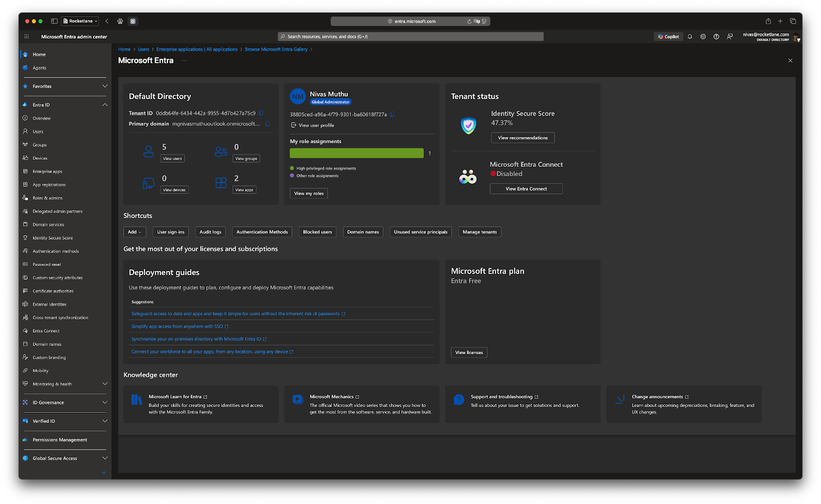Image resolution: width=821 pixels, height=504 pixels.
Task: Click View Entra Connect button
Action: [x=526, y=189]
